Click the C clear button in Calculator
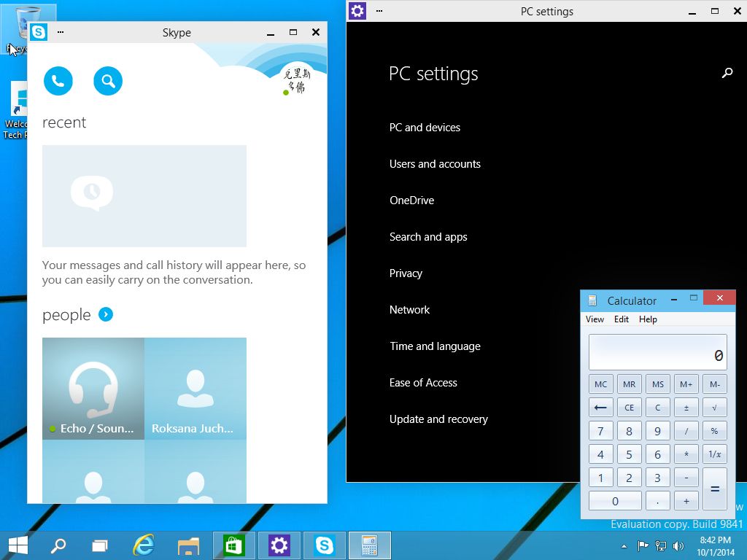This screenshot has height=560, width=747. (x=658, y=408)
